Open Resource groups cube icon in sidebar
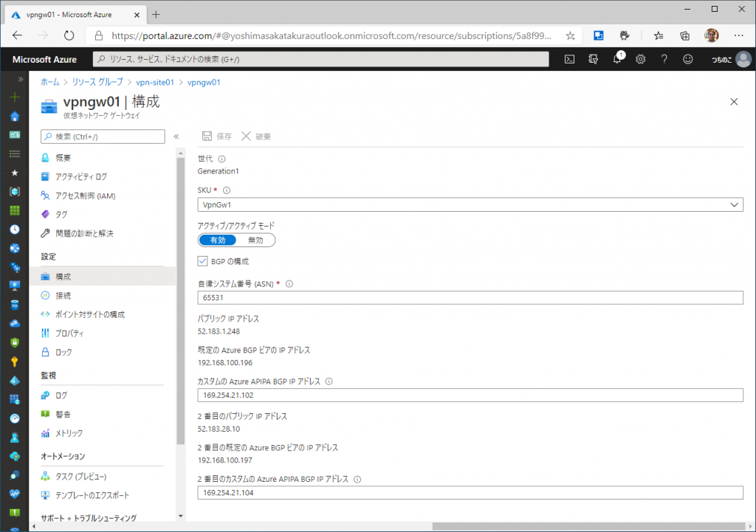 pyautogui.click(x=15, y=191)
